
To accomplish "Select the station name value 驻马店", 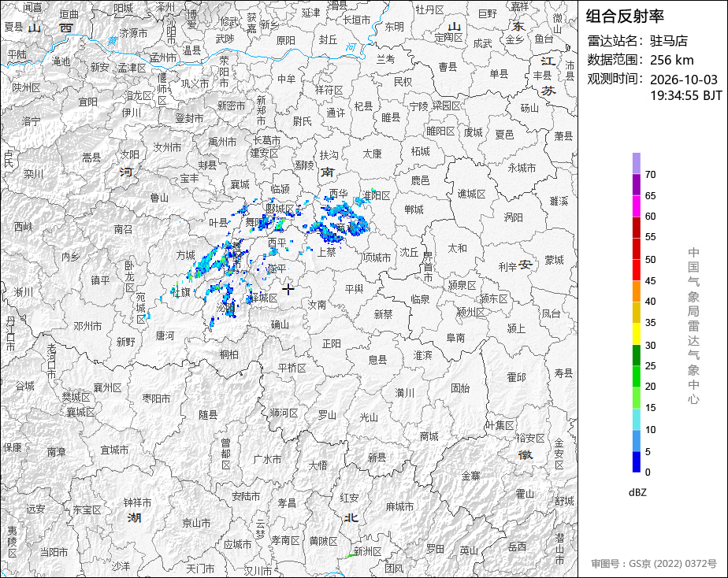I will 669,41.
